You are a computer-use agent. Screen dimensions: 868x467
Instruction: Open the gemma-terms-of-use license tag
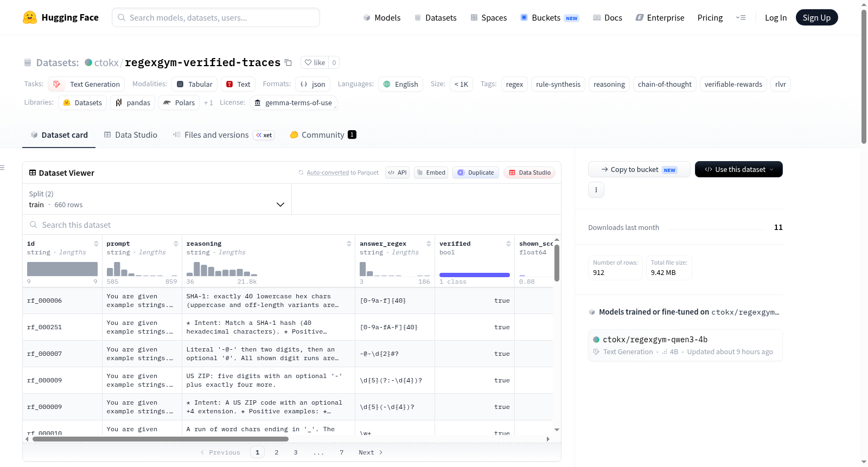pos(293,103)
